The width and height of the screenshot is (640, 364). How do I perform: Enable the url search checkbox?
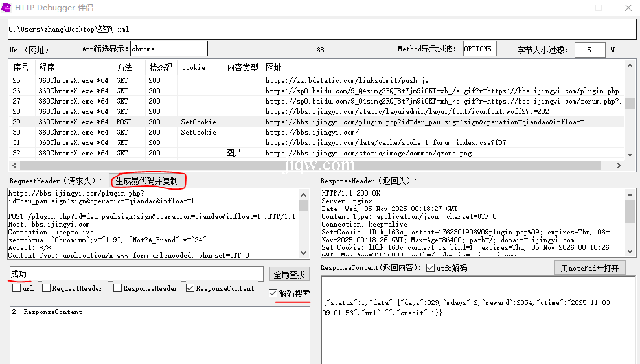point(16,289)
